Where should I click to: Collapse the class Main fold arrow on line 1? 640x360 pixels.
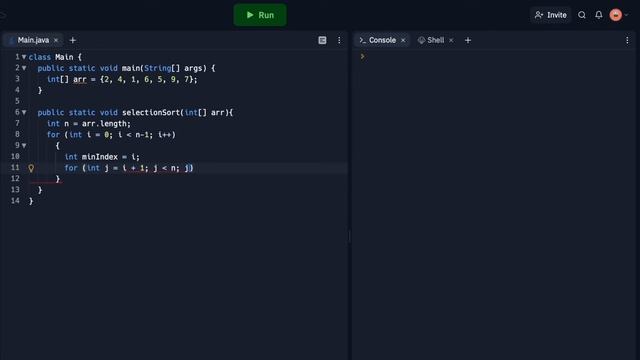coord(24,57)
